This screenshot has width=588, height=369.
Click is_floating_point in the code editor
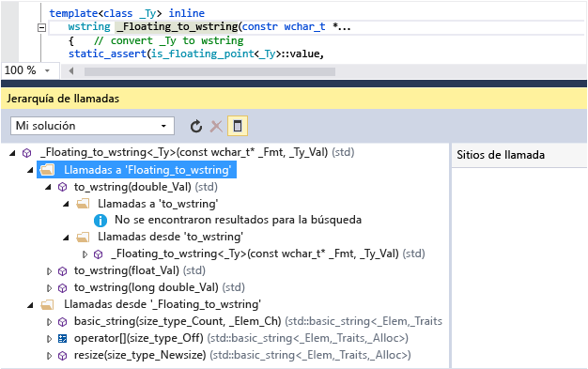203,54
